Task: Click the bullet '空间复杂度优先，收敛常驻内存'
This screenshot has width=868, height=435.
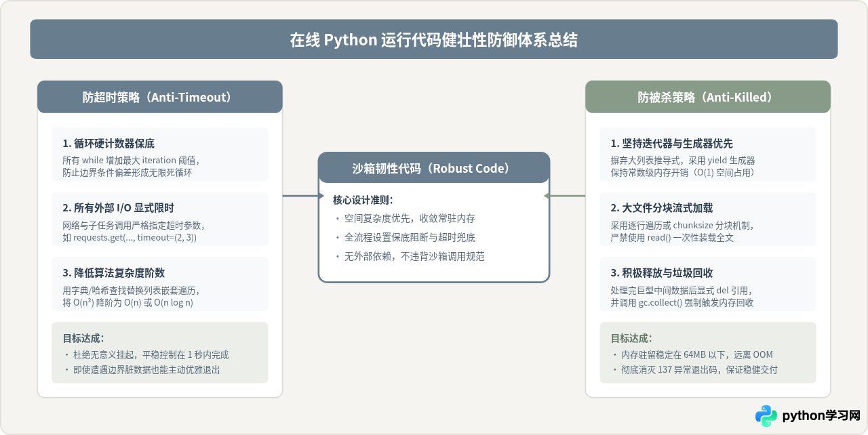Action: coord(409,219)
